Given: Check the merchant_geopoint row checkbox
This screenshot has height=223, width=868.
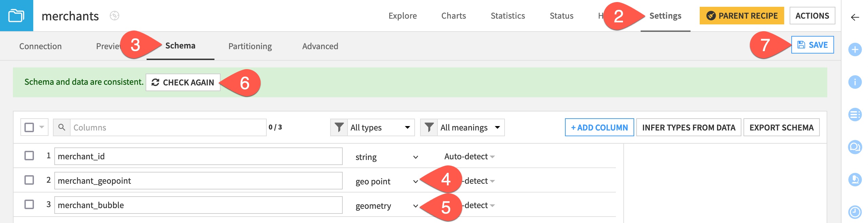Looking at the screenshot, I should (x=29, y=180).
